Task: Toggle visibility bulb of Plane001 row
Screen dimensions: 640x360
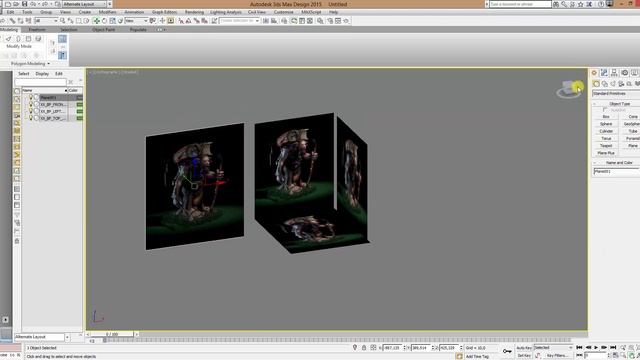Action: point(30,98)
